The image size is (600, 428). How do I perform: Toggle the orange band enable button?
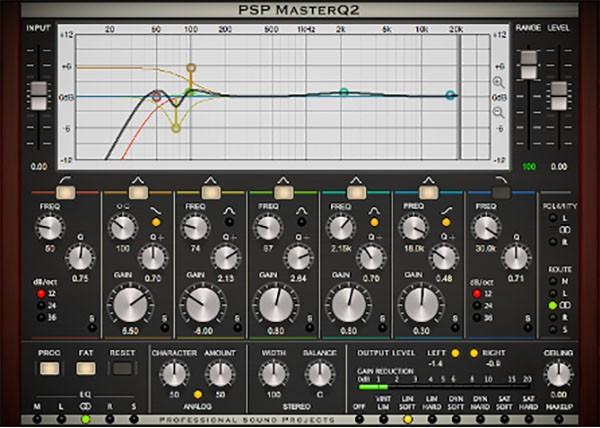coord(138,191)
